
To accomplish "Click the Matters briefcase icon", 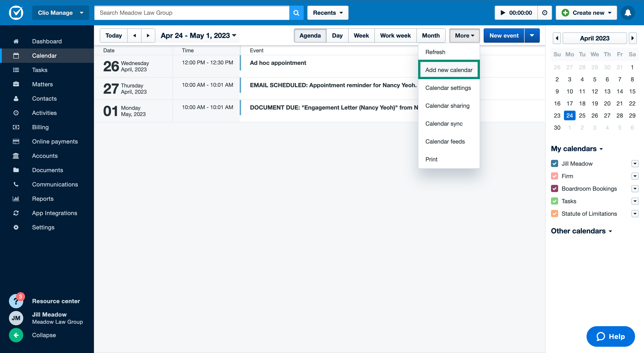I will coord(16,84).
